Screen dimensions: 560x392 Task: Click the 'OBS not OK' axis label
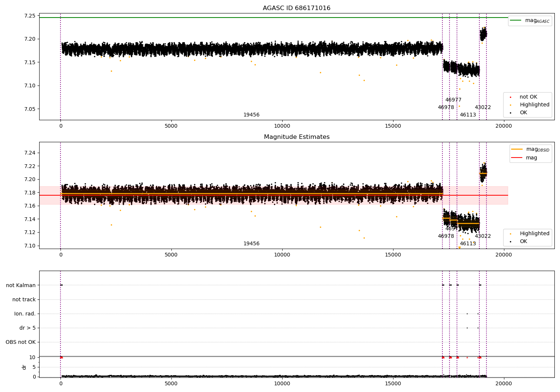coord(21,342)
